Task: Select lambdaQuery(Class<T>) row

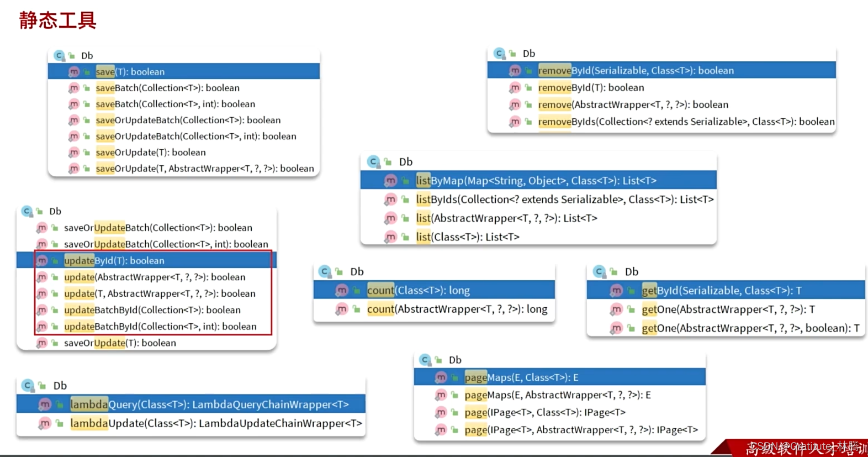Action: [191, 405]
